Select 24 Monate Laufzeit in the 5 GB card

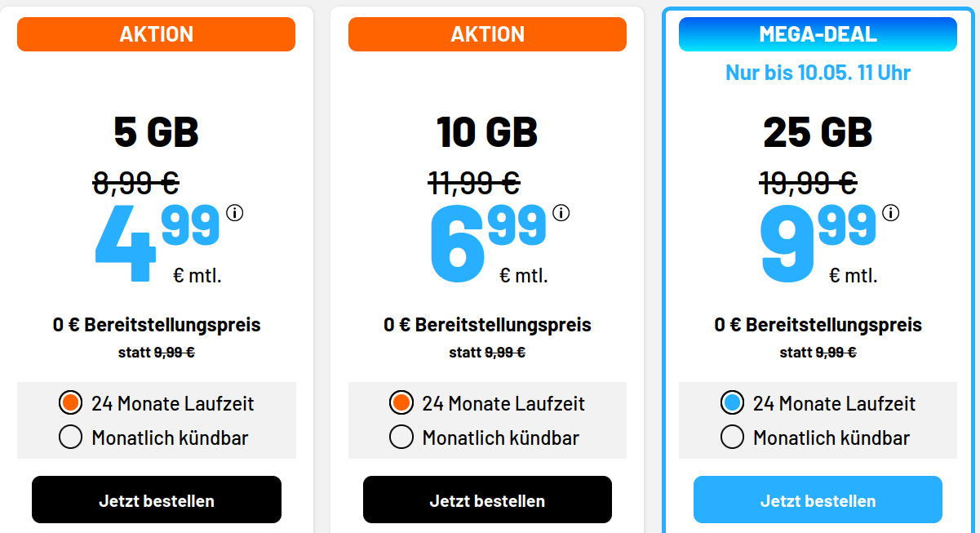(69, 402)
